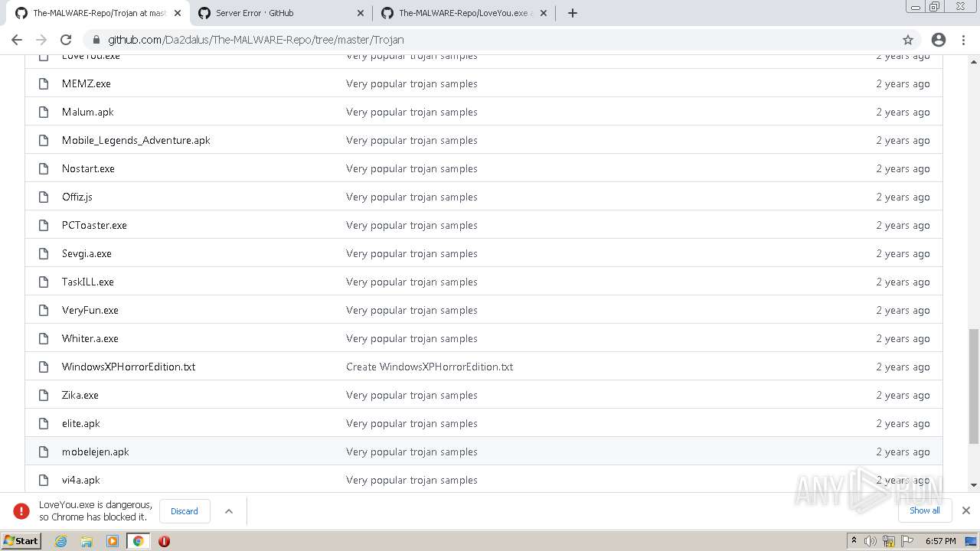This screenshot has height=551, width=980.
Task: Open the Sevgi.a.exe file link
Action: coord(87,253)
